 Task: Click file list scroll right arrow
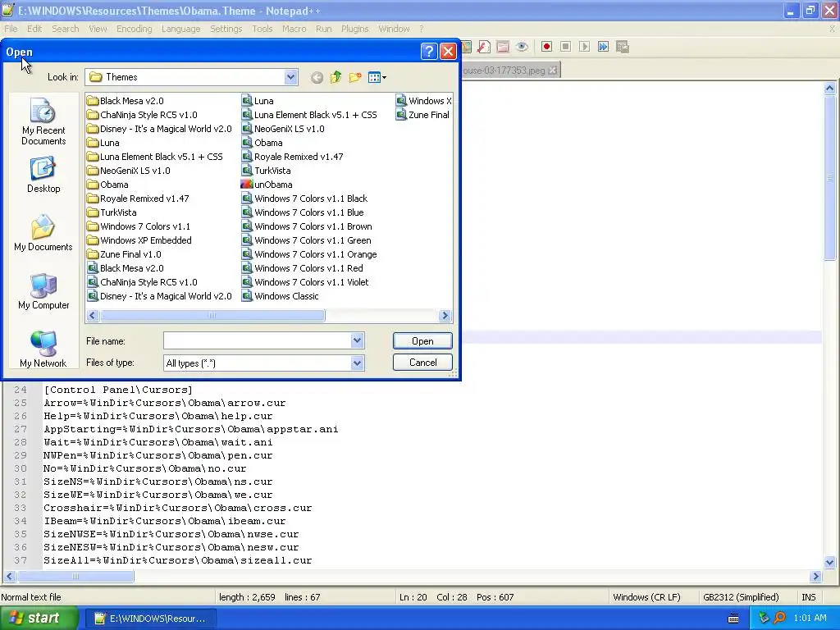pyautogui.click(x=444, y=316)
